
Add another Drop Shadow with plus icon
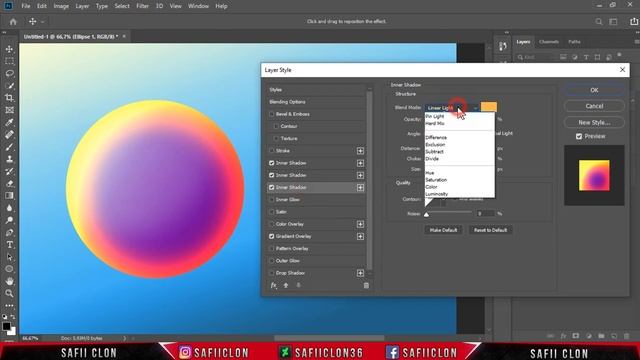click(x=360, y=273)
